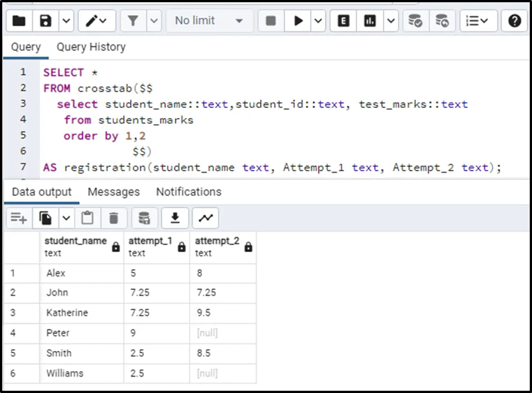Open the No limit rows dropdown
The height and width of the screenshot is (393, 532).
[x=208, y=21]
